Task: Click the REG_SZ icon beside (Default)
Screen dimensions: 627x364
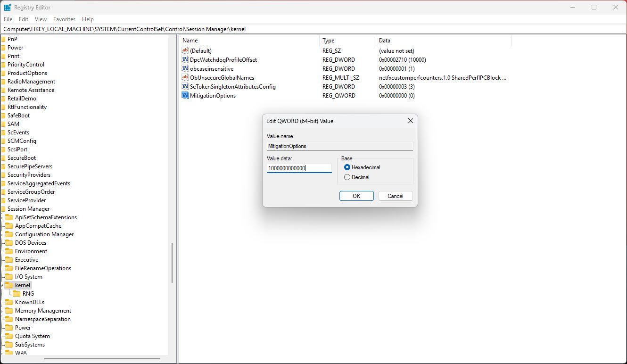Action: [185, 50]
